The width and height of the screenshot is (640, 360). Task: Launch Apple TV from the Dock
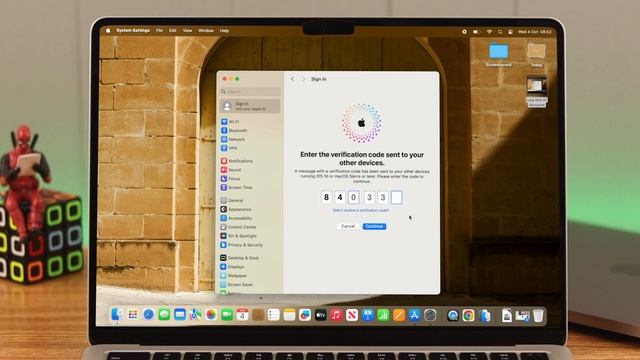point(320,315)
